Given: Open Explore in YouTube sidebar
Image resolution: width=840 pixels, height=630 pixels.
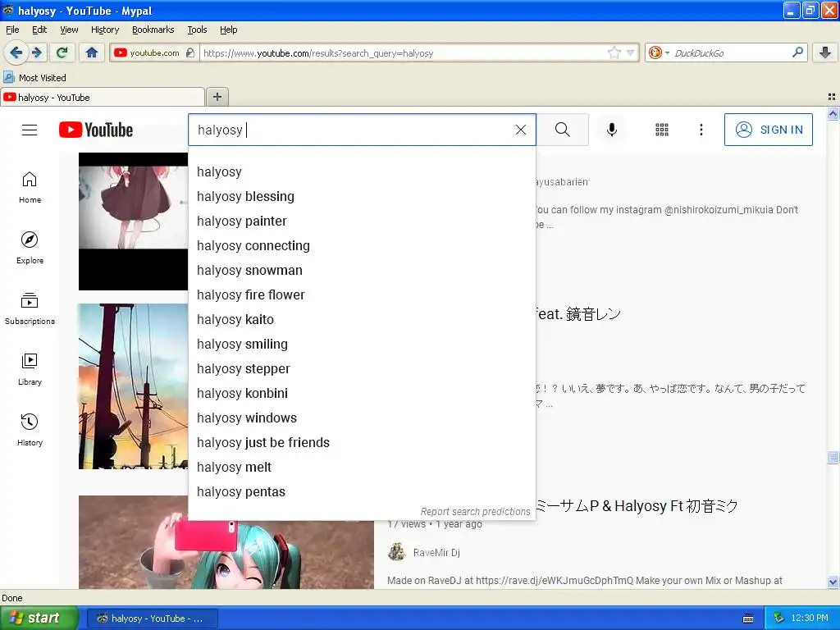Looking at the screenshot, I should [x=30, y=248].
